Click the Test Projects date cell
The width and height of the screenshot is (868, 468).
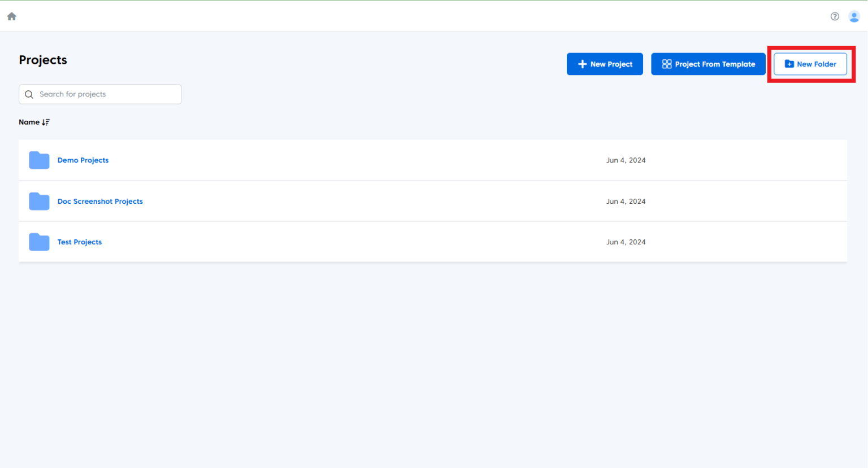626,242
